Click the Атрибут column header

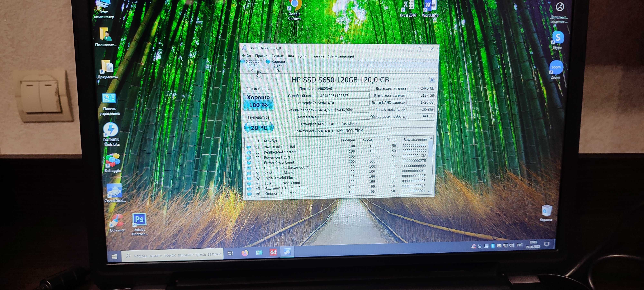[x=270, y=141]
